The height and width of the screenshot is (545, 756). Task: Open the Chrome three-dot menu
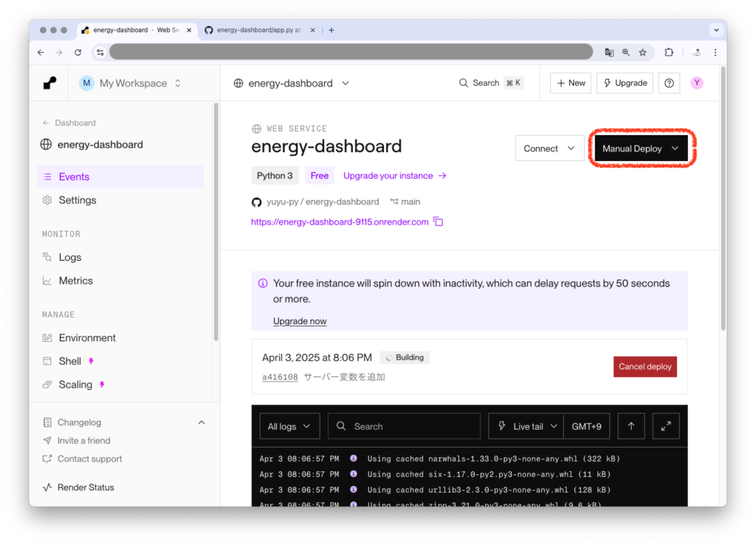click(x=715, y=52)
